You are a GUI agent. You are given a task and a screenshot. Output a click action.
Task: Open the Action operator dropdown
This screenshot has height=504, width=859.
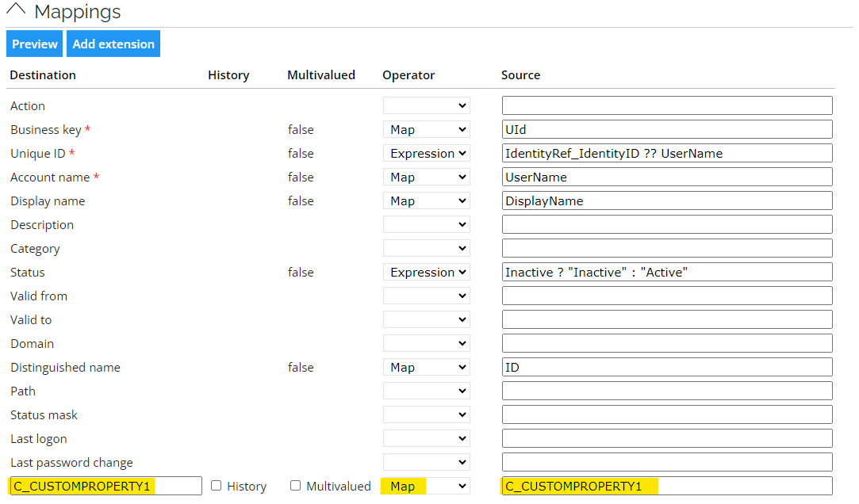pos(426,105)
